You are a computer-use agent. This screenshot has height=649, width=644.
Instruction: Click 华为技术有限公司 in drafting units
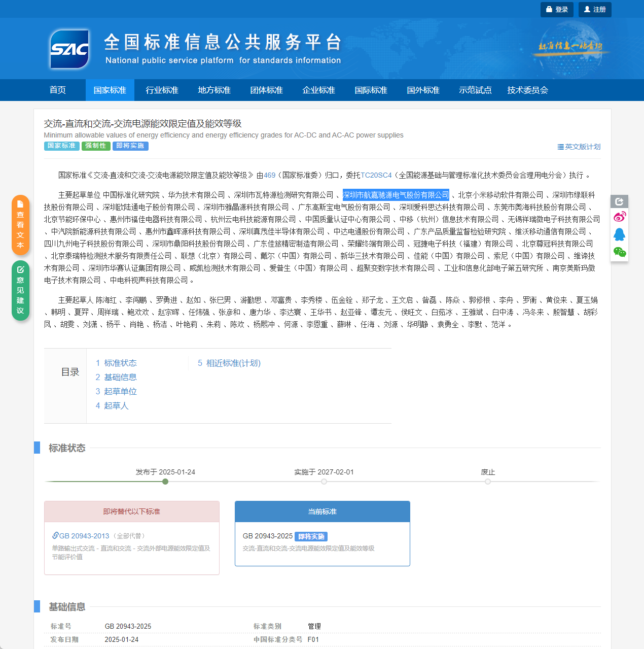[197, 195]
